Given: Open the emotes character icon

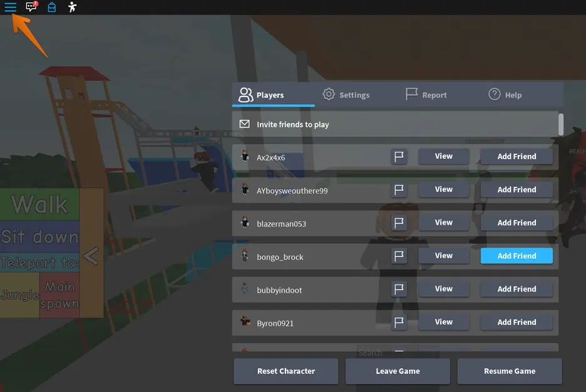Looking at the screenshot, I should [72, 7].
